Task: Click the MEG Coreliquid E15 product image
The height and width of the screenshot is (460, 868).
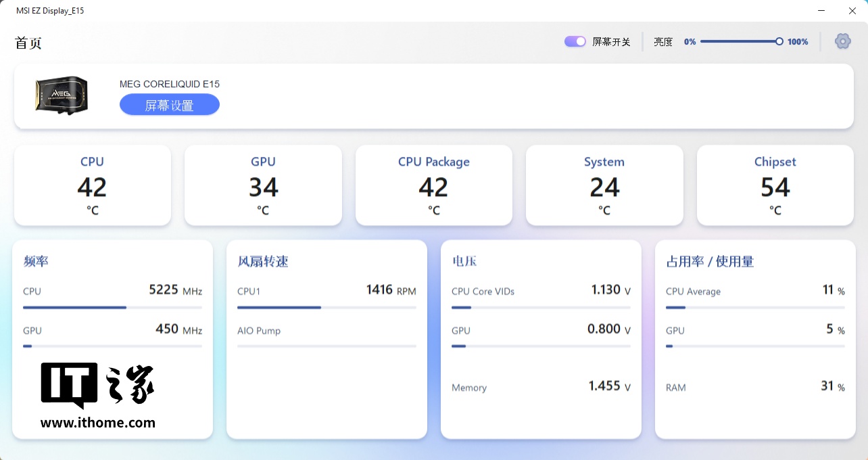Action: coord(62,94)
